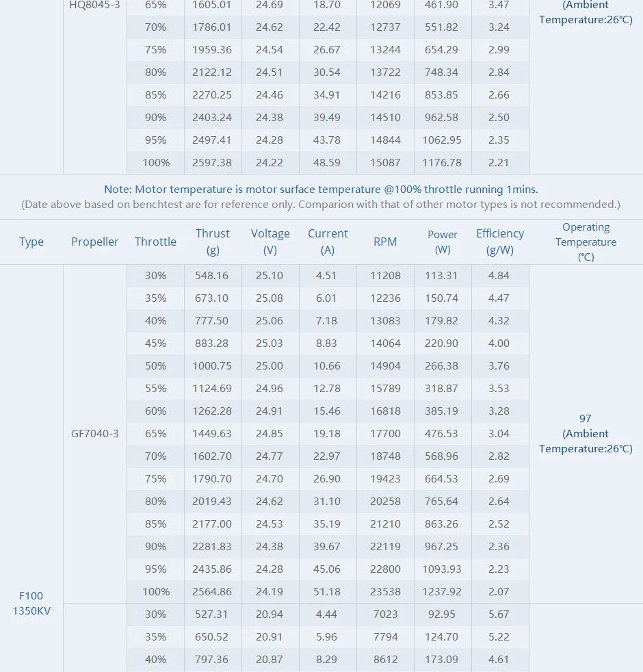Select the Voltage (V) column header
Viewport: 643px width, 672px height.
coord(270,242)
